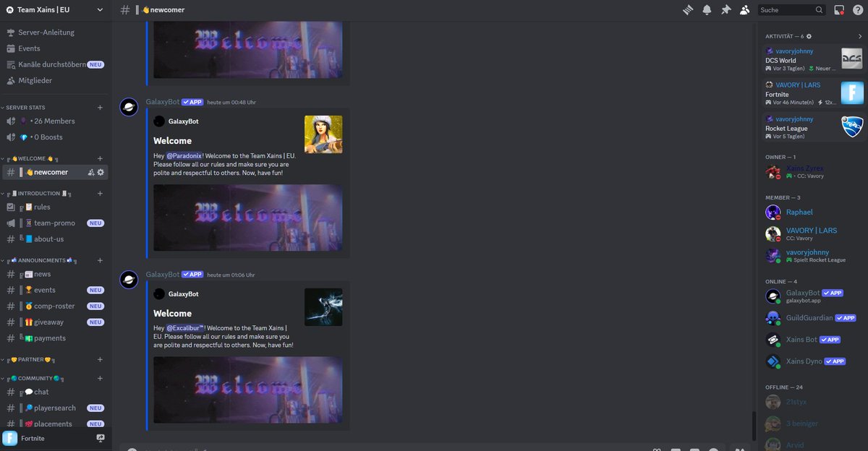
Task: Open the inbox icon
Action: [839, 9]
